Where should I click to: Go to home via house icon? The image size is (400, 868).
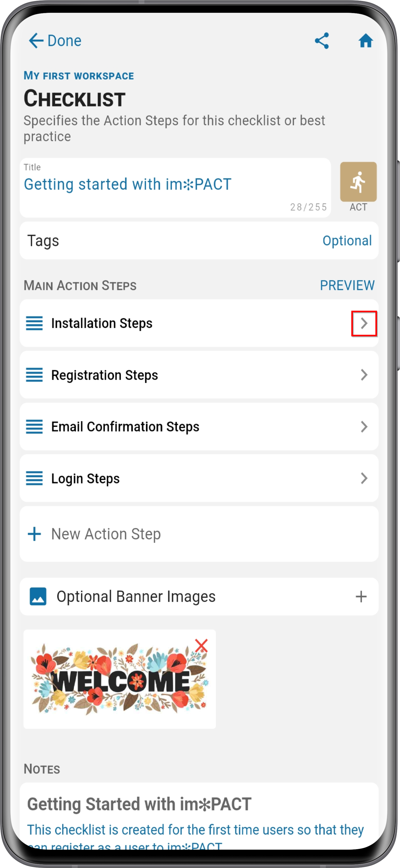(366, 41)
